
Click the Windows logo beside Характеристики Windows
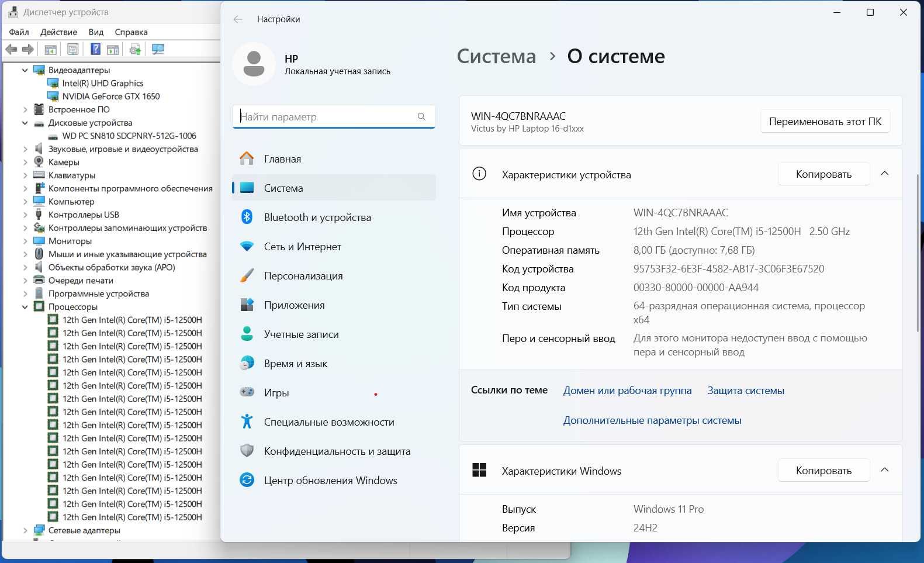479,470
